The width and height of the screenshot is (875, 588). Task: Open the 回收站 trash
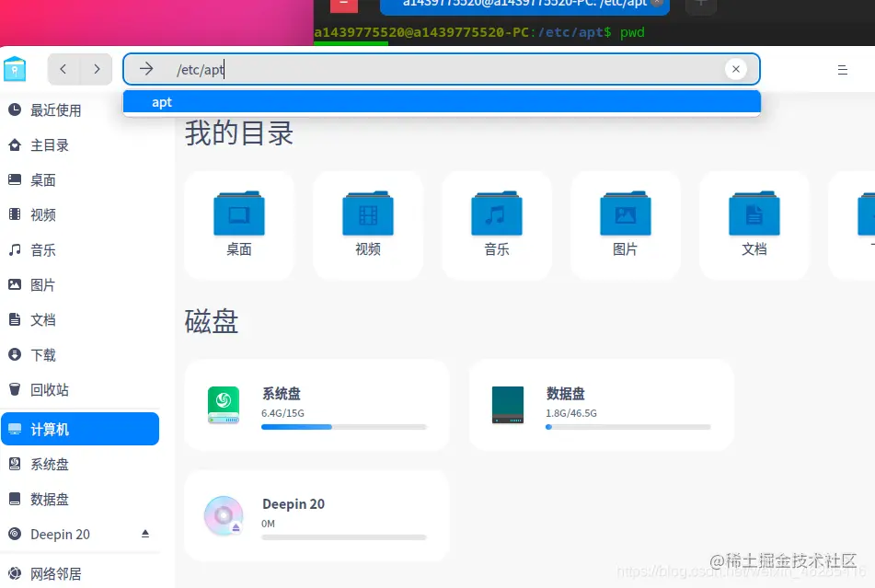[51, 389]
